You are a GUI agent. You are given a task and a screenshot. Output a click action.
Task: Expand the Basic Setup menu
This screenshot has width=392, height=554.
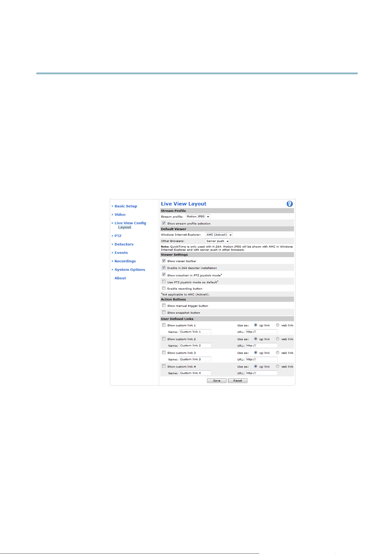[x=126, y=206]
